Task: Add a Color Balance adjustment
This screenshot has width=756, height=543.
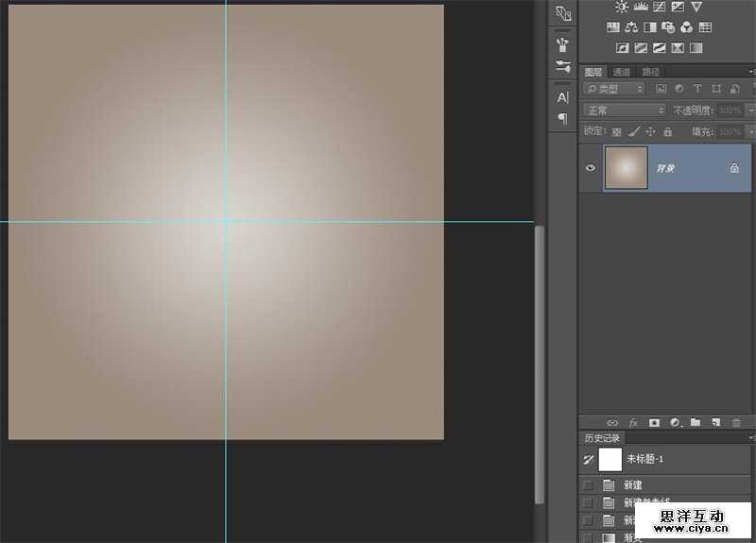Action: [x=632, y=27]
